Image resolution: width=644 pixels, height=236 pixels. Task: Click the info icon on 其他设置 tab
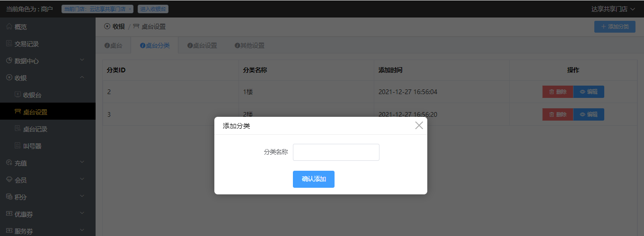click(237, 46)
